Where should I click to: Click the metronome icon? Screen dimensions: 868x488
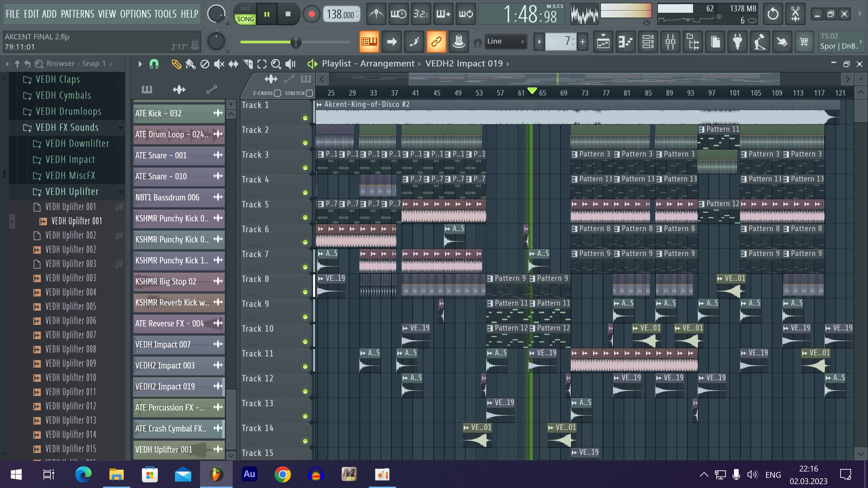376,14
